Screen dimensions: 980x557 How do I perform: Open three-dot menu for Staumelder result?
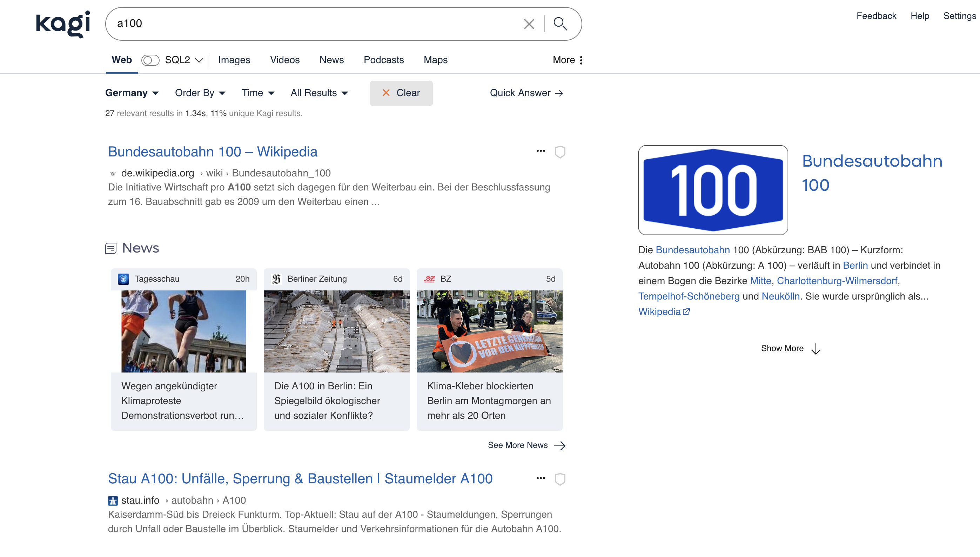(x=540, y=478)
